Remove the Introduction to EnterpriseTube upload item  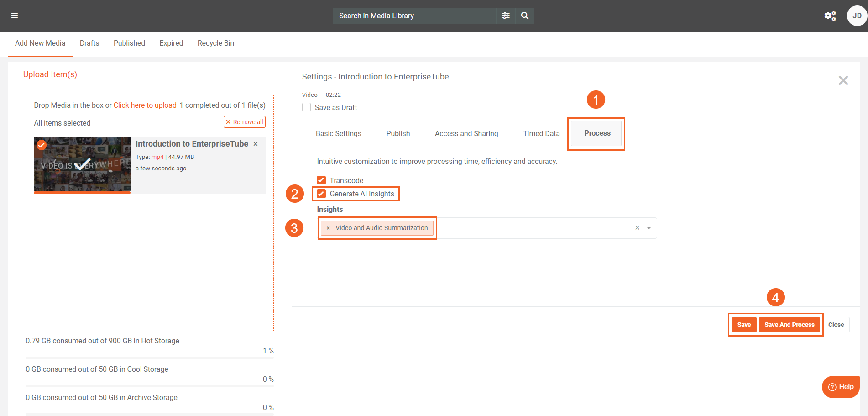click(256, 144)
